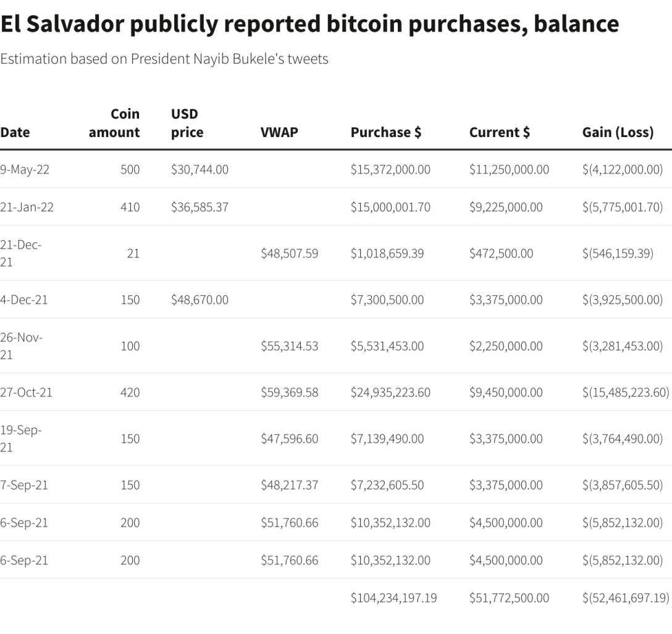The image size is (672, 634).
Task: Click the "VWAP" column header
Action: pyautogui.click(x=279, y=132)
